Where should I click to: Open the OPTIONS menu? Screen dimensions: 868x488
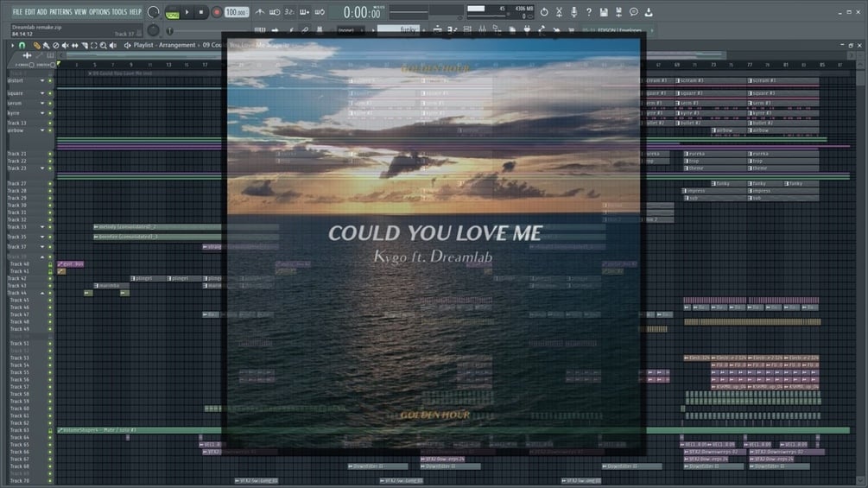99,11
